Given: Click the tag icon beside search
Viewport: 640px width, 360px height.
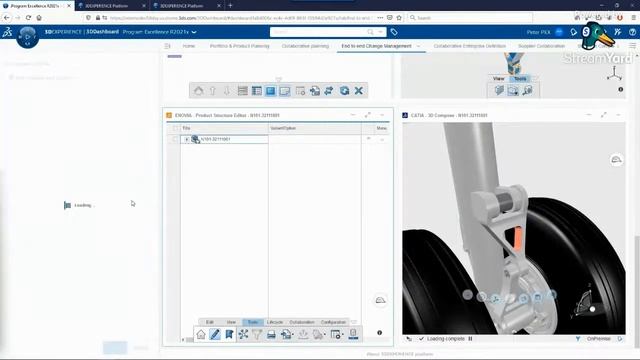Looking at the screenshot, I should point(394,32).
